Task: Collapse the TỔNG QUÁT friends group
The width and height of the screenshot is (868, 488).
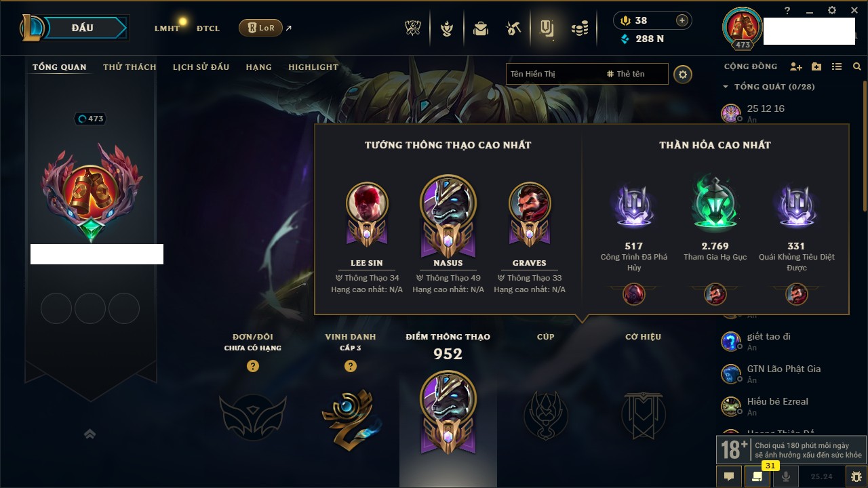Action: tap(726, 87)
